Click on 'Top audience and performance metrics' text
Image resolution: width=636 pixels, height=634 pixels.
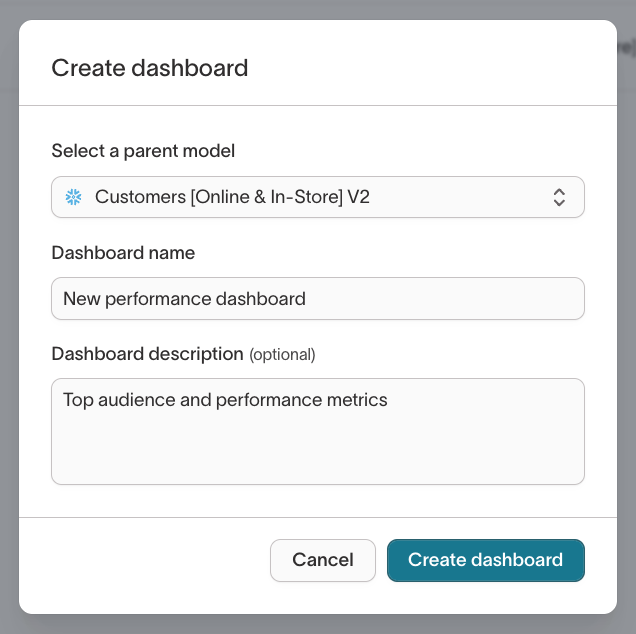click(224, 400)
